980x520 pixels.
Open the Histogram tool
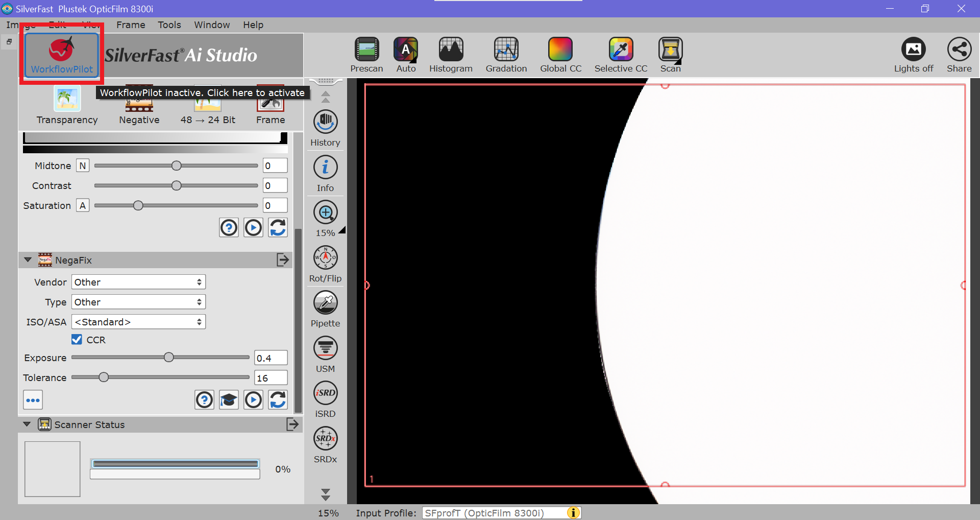(x=451, y=55)
